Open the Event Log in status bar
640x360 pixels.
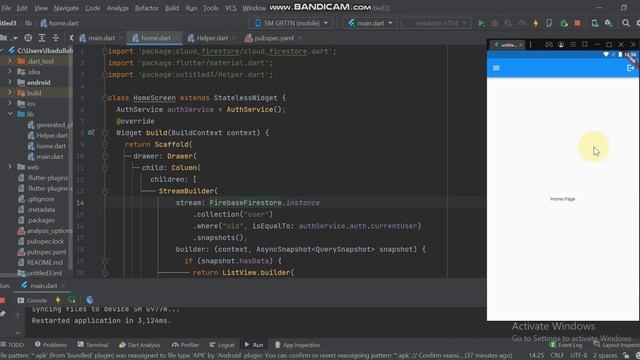pos(566,345)
